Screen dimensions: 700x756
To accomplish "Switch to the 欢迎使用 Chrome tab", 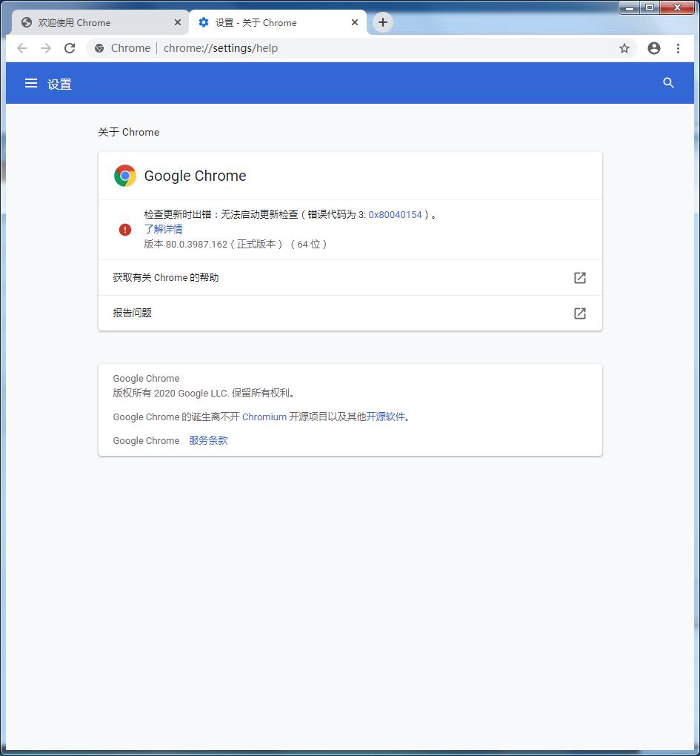I will (x=100, y=23).
